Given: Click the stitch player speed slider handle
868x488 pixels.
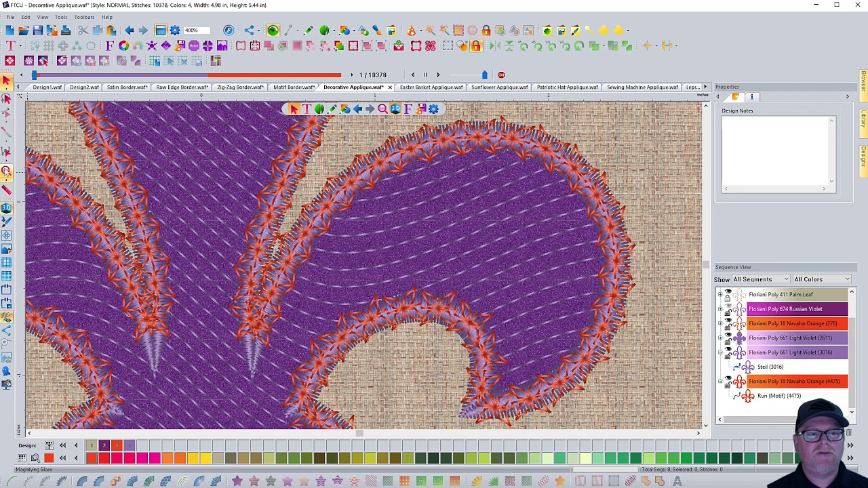Looking at the screenshot, I should pyautogui.click(x=484, y=75).
